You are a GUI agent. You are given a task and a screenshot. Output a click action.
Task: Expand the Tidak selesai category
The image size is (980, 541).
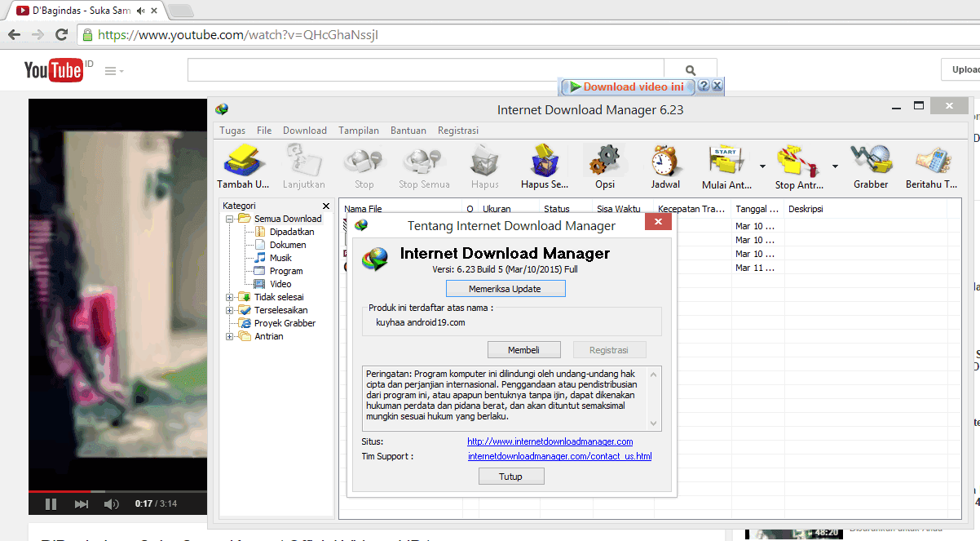click(x=230, y=297)
